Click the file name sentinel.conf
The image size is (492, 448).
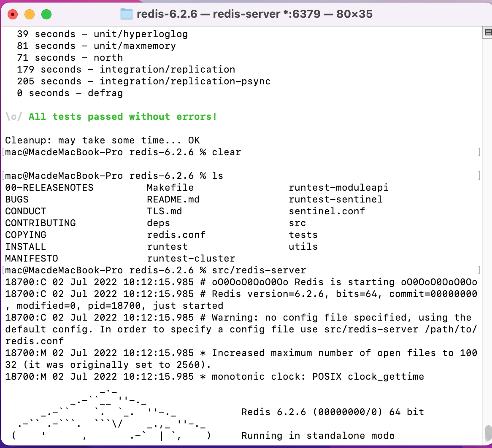pos(327,211)
